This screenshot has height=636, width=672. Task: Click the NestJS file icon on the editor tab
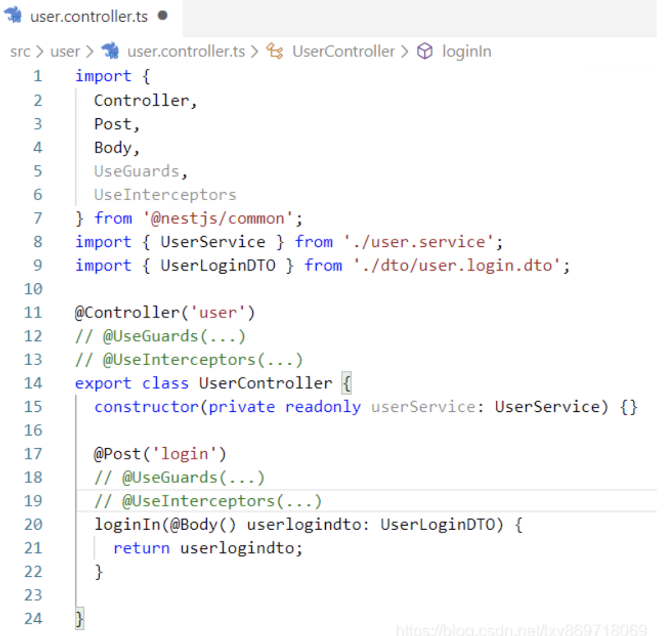click(x=13, y=15)
